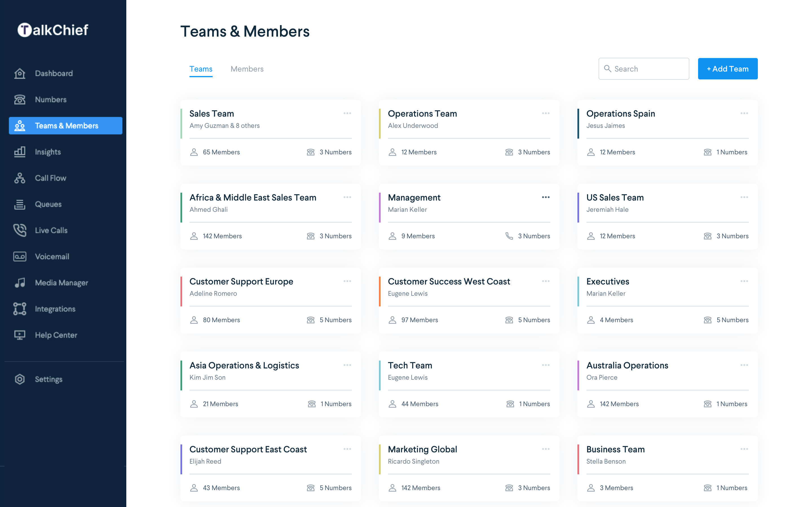
Task: Open Insights bar chart icon
Action: click(19, 152)
